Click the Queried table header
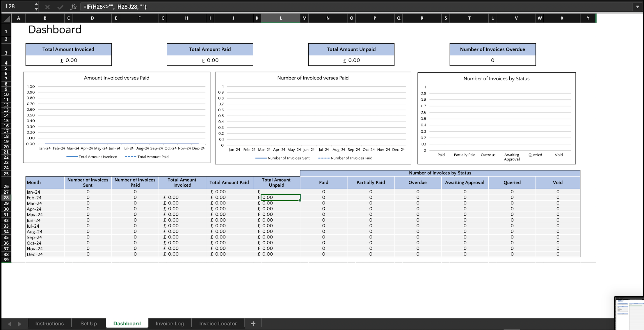The height and width of the screenshot is (330, 644). pos(512,183)
